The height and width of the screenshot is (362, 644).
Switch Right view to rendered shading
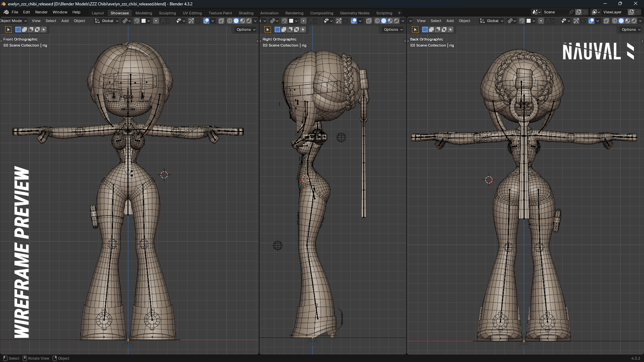pyautogui.click(x=396, y=21)
